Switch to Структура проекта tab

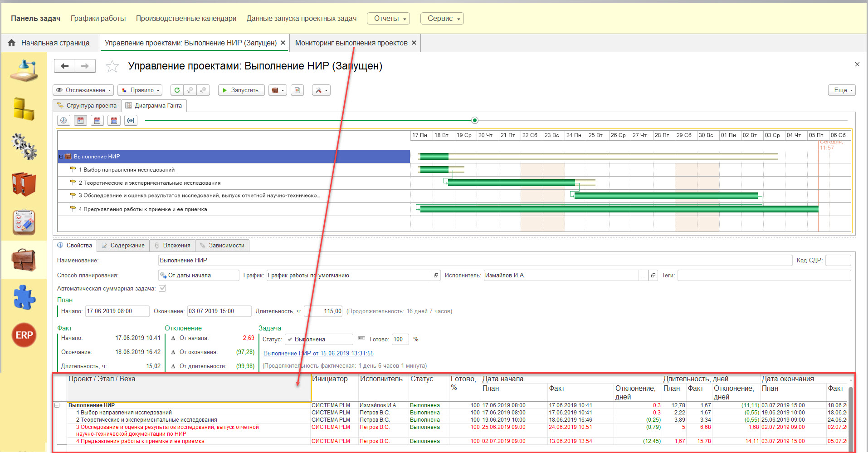(87, 106)
